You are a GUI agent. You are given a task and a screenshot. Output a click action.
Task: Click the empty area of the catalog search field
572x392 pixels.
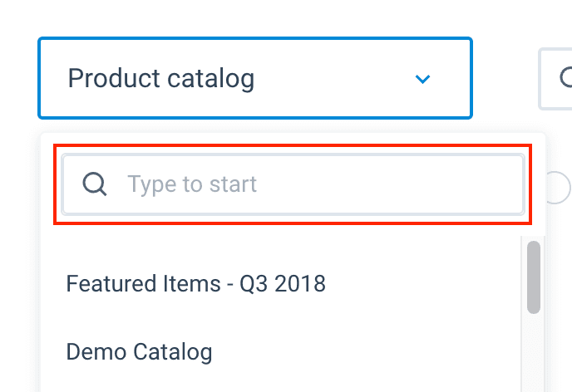point(391,184)
